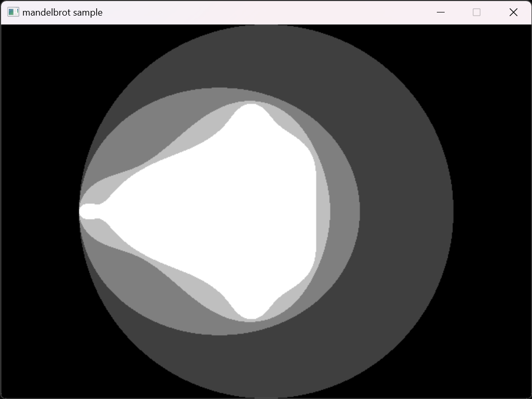Click the greyed-out maximize button

click(476, 12)
